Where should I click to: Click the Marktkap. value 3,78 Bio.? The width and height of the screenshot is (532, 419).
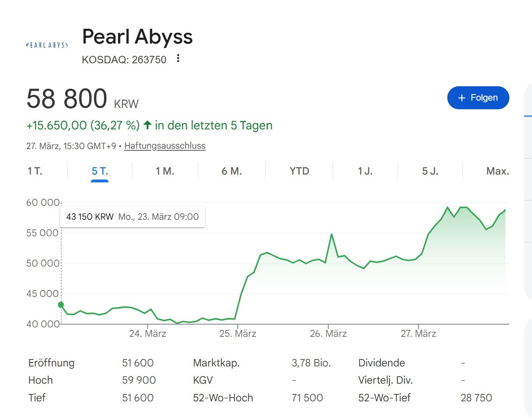tap(311, 363)
